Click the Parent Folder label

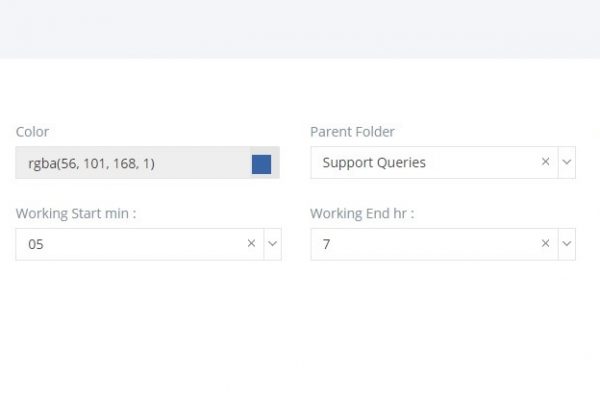click(x=352, y=132)
